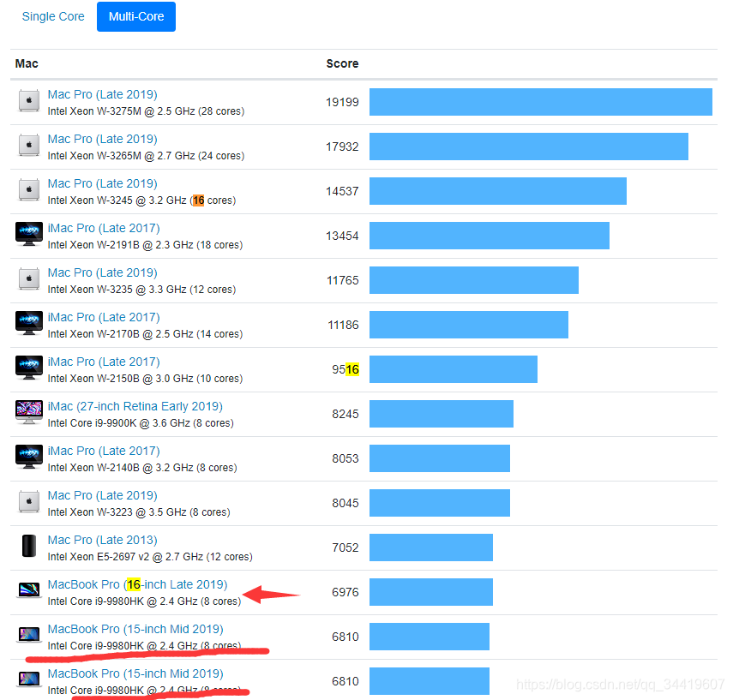The width and height of the screenshot is (733, 700).
Task: Click iMac Pro icon beside Xeon W-2170B
Action: point(29,323)
